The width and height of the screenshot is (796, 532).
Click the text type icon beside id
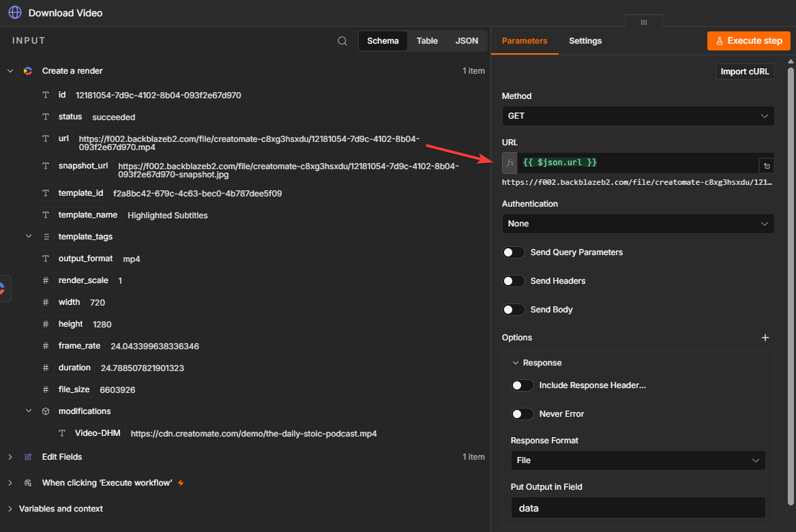pyautogui.click(x=46, y=95)
